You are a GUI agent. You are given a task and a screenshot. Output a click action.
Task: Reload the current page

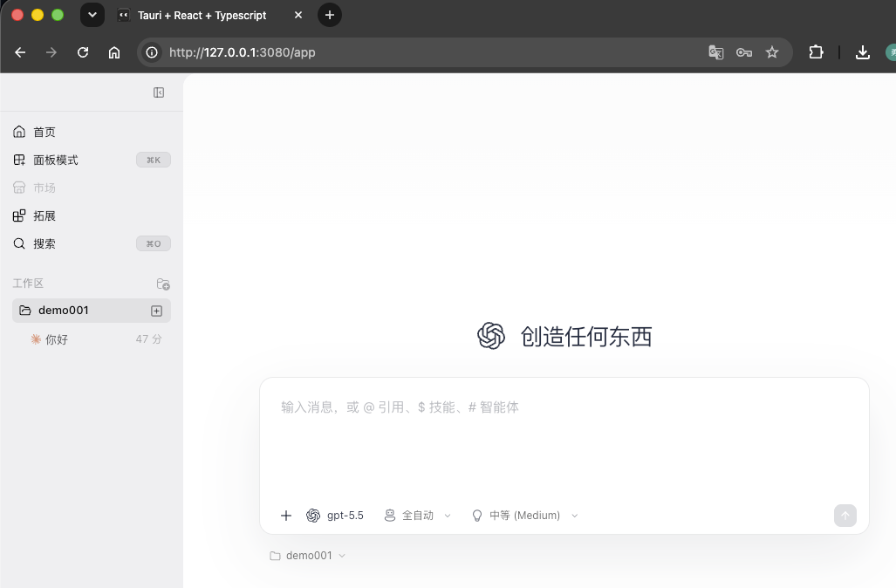click(x=83, y=52)
